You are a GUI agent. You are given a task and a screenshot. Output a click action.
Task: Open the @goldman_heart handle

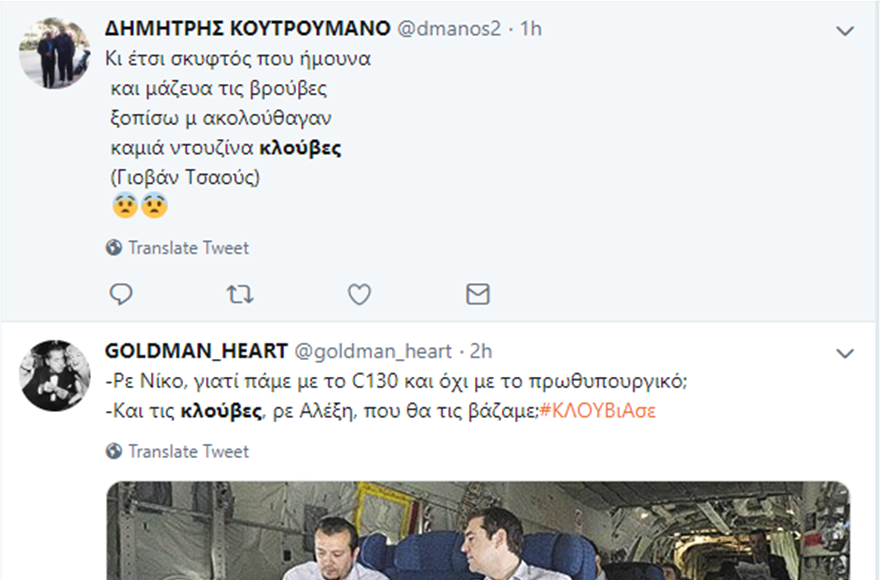[x=371, y=351]
